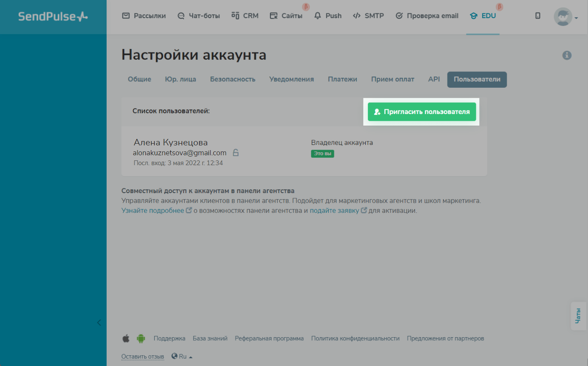The height and width of the screenshot is (366, 588).
Task: Click the mobile phone icon in header
Action: click(538, 16)
